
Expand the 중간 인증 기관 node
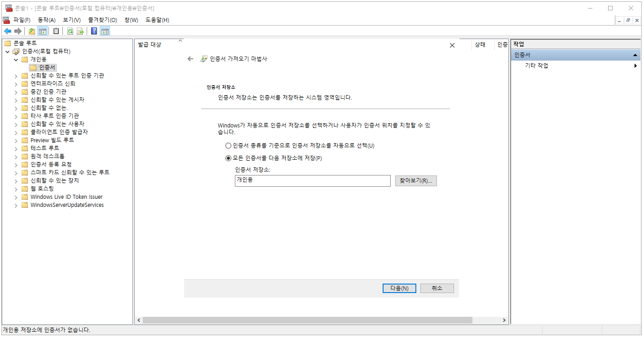[x=17, y=92]
